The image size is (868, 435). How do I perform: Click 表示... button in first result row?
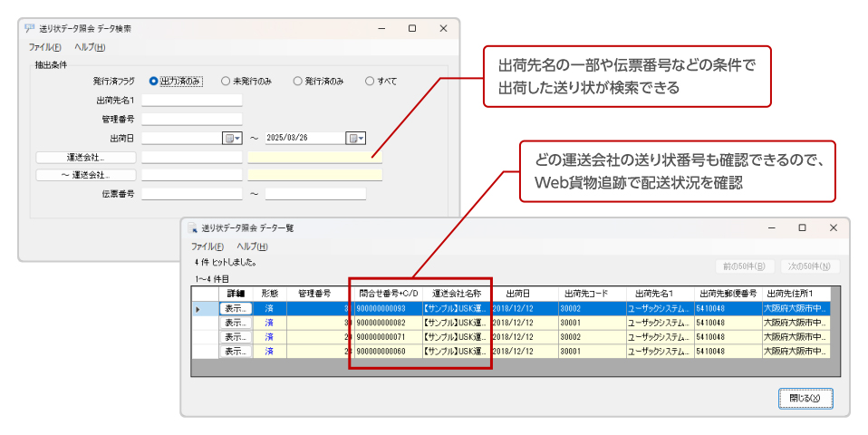pos(236,309)
